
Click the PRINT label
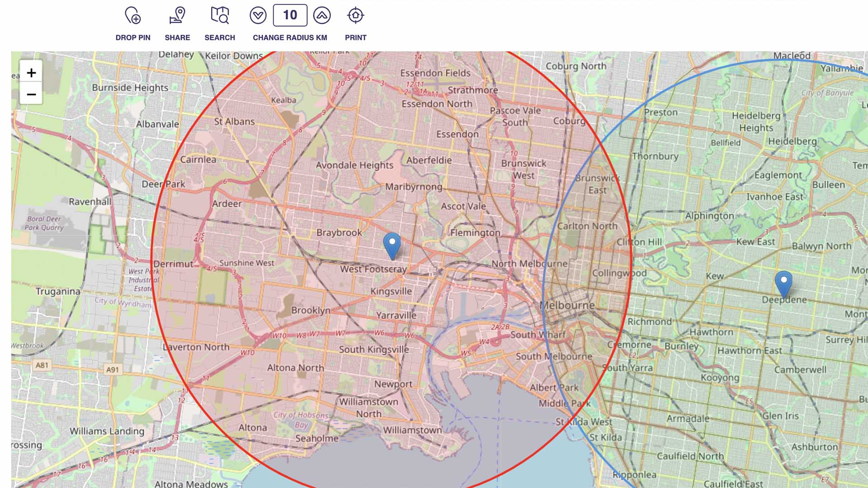(x=356, y=38)
